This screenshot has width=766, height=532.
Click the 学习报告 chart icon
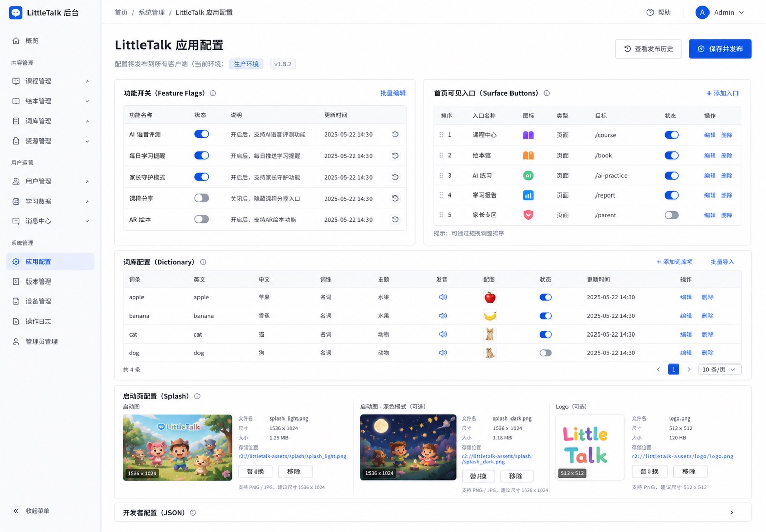click(528, 195)
